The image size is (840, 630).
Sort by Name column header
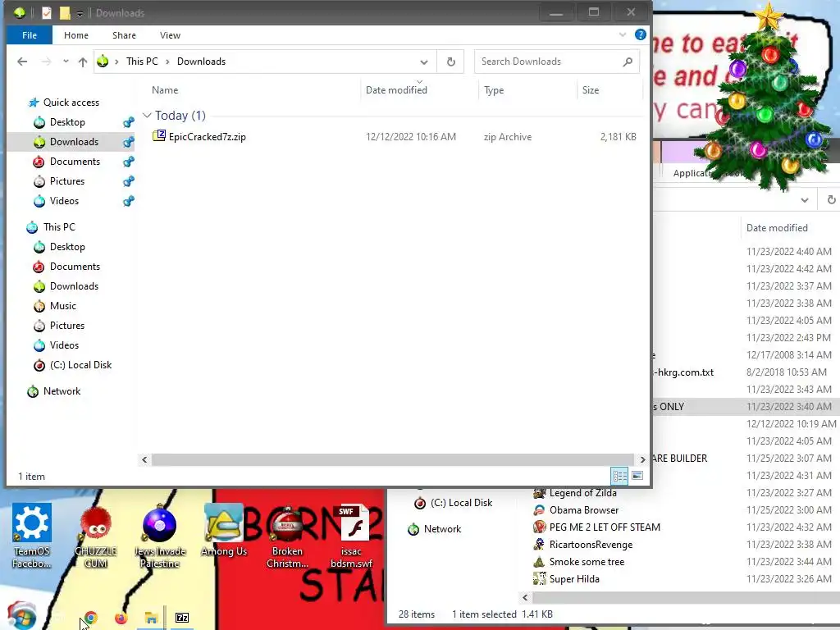165,90
